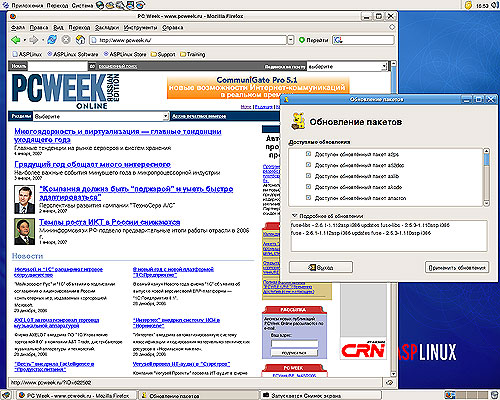Open the ASPLinux bookmark
The image size is (500, 400).
pos(27,54)
